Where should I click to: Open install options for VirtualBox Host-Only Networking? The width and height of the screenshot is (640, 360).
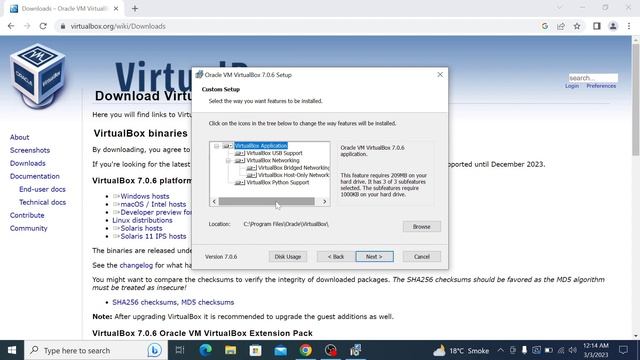tap(251, 175)
